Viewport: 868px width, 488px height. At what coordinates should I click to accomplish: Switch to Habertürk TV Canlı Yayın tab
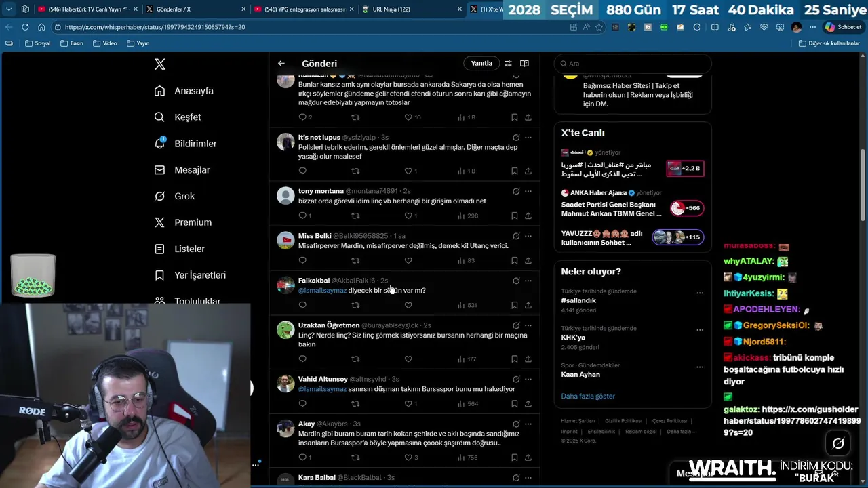tap(88, 9)
